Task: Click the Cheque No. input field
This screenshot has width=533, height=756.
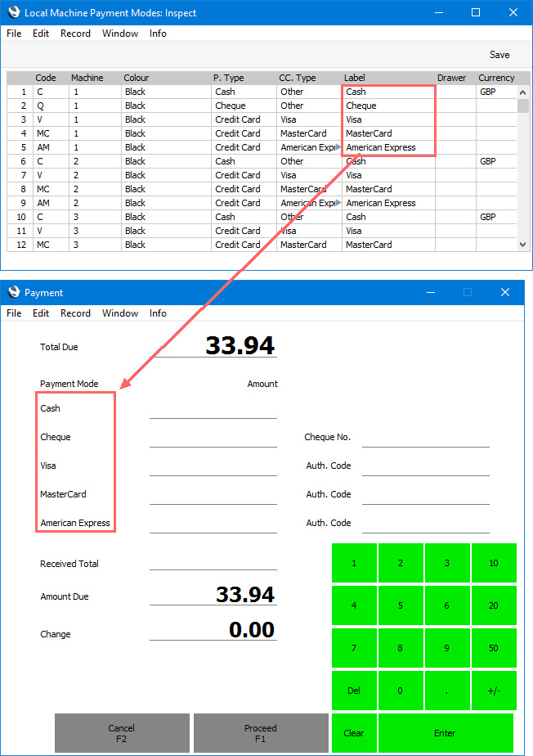Action: tap(426, 438)
